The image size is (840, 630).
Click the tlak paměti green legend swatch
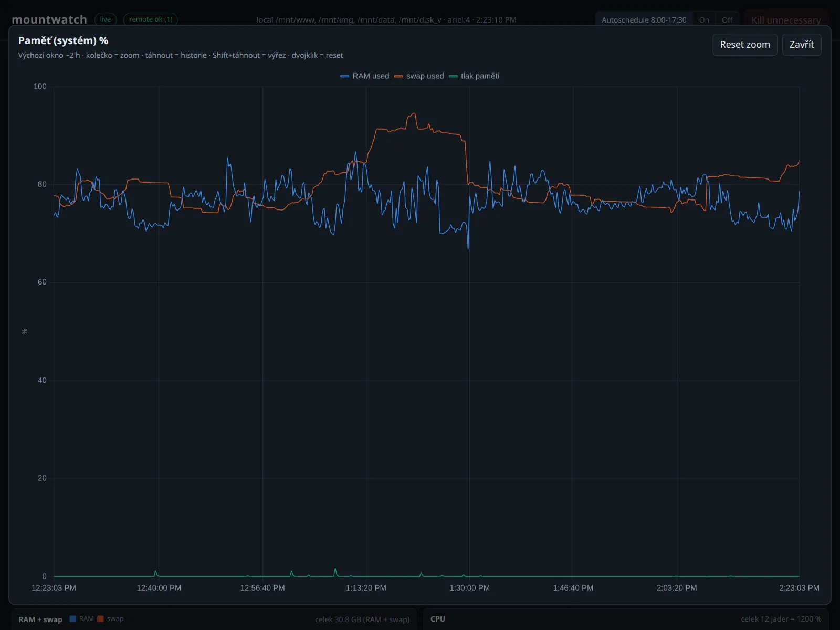coord(454,76)
